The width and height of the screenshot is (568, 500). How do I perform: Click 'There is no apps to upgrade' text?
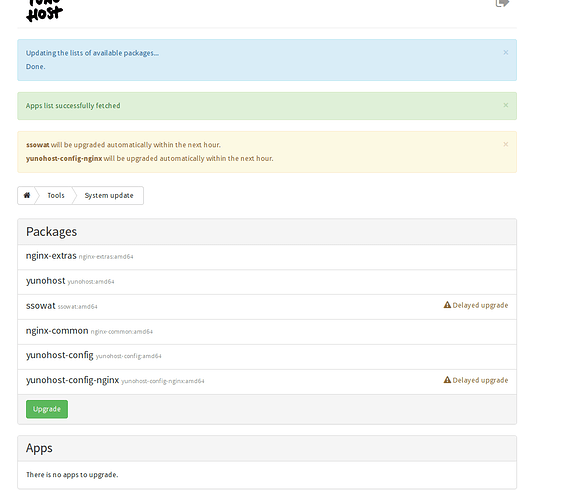tap(72, 475)
